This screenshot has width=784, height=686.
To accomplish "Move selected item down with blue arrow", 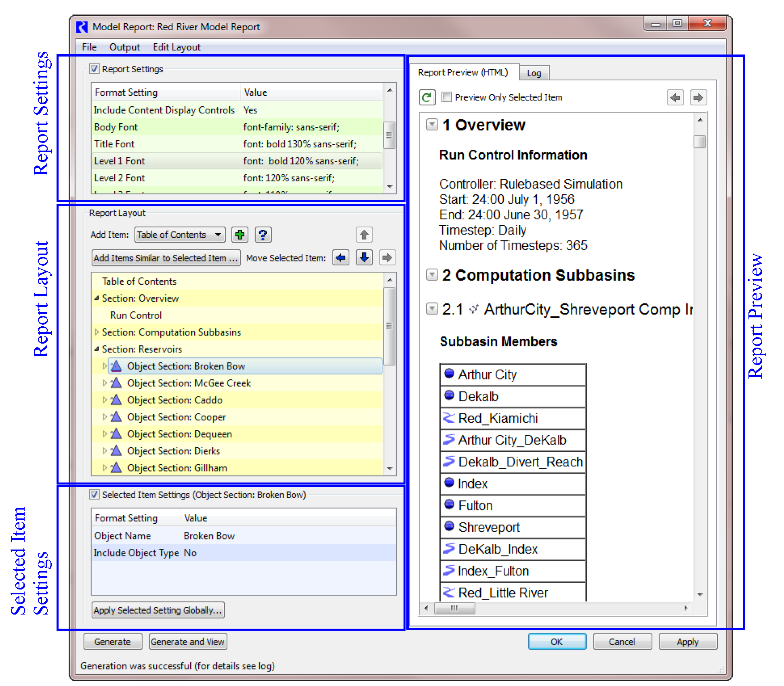I will pyautogui.click(x=364, y=258).
